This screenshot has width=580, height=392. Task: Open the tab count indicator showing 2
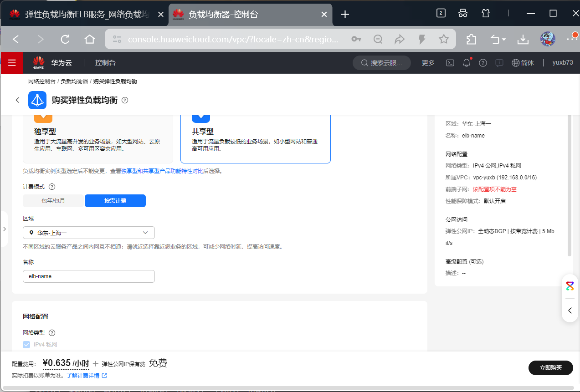441,13
